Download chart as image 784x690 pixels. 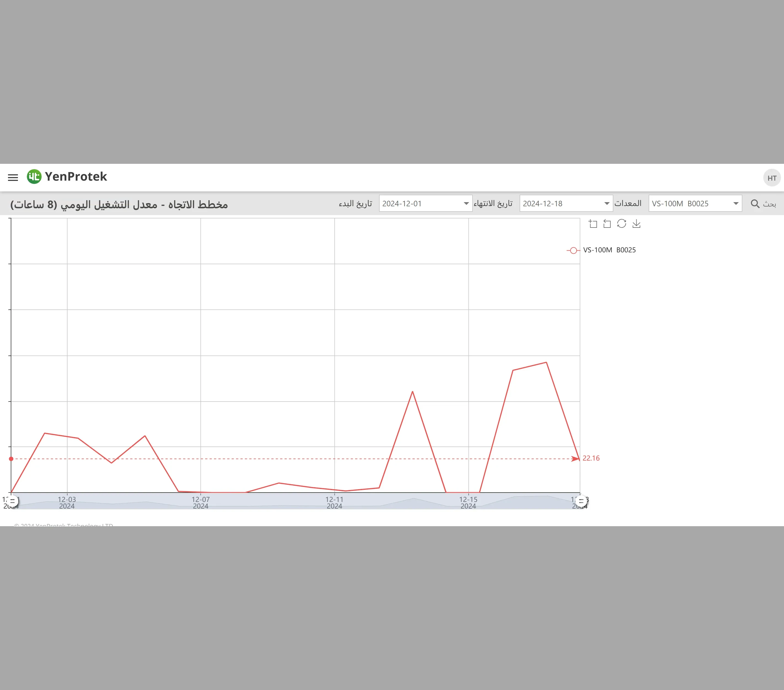click(x=636, y=224)
